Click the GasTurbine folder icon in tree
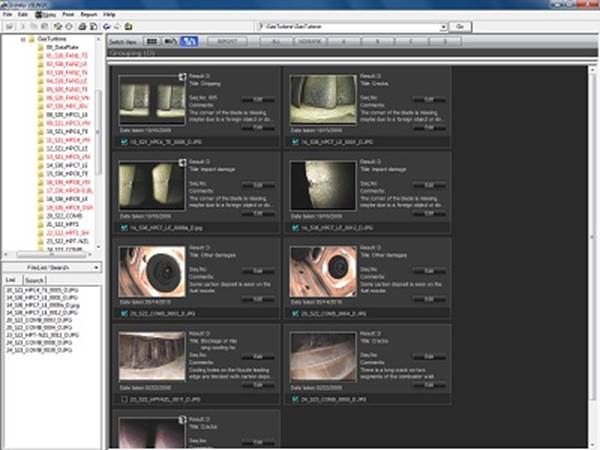Screen dimensions: 600x450 (x=32, y=39)
